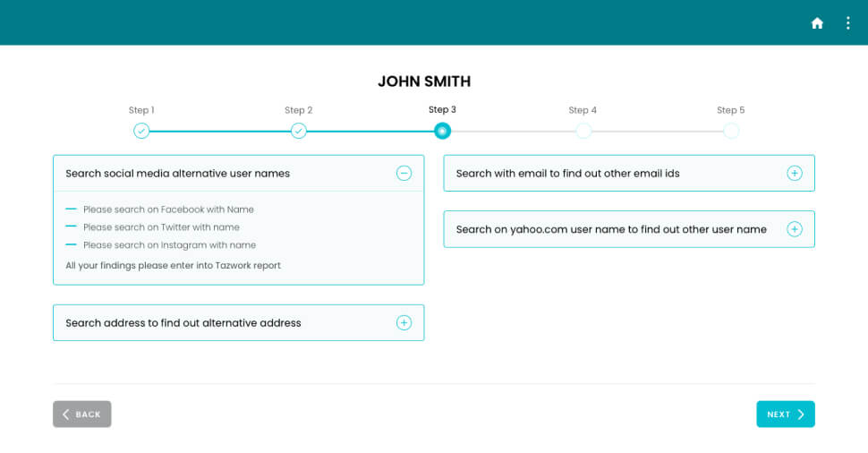Select 'Please search on Twitter with name'

161,227
